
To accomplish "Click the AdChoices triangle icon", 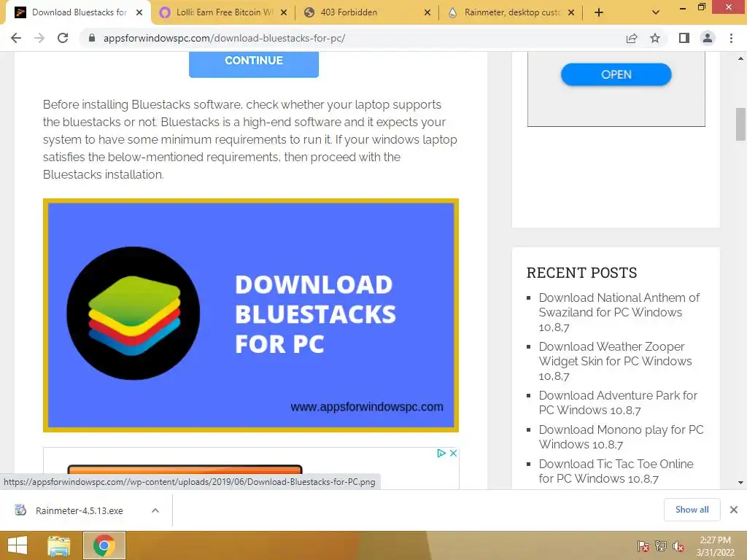I will (441, 454).
